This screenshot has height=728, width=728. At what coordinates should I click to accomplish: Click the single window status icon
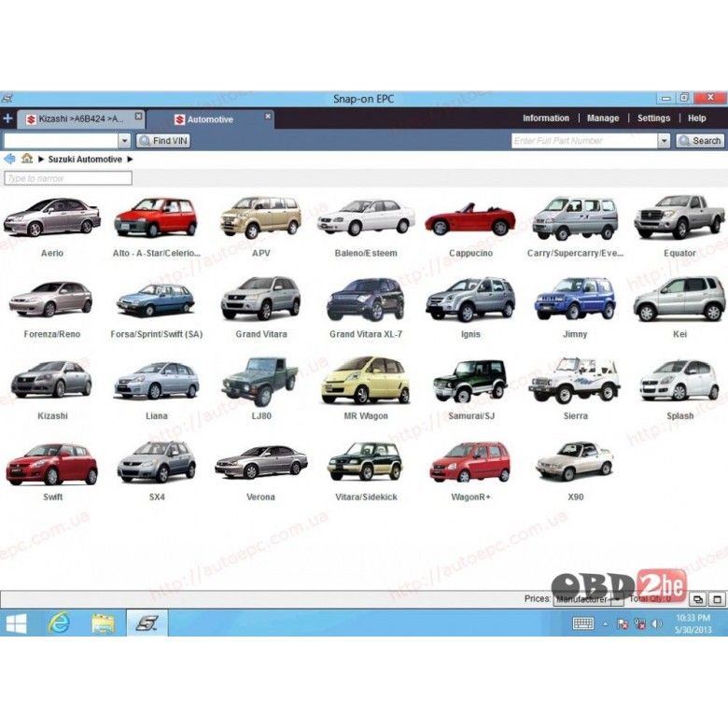pos(717,599)
